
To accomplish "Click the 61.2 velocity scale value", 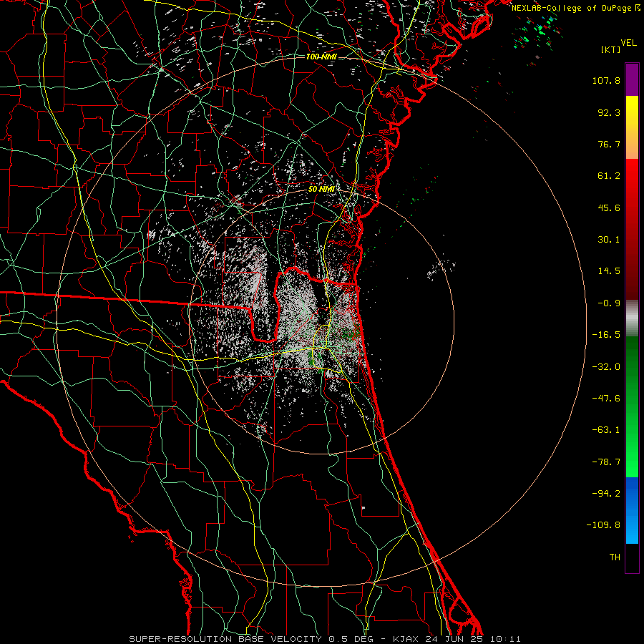I will [609, 176].
